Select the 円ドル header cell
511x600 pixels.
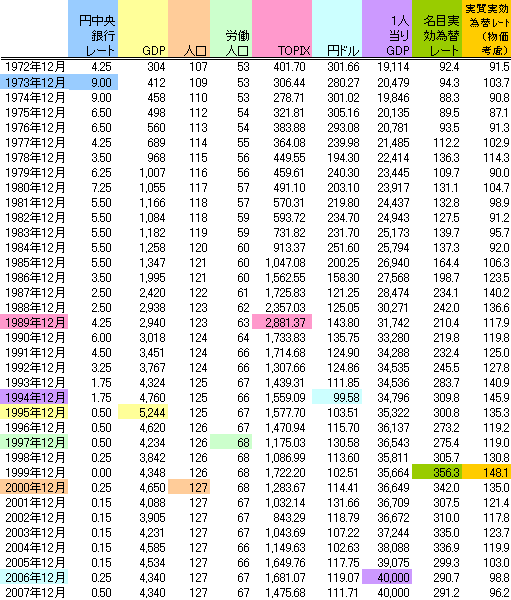click(337, 28)
